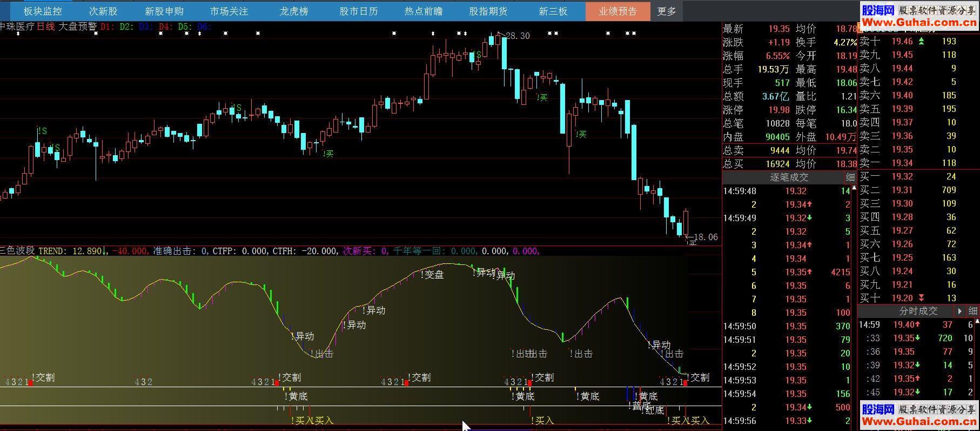Click the !变盘 signal on indicator chart
Screen dimensions: 980x431
[x=432, y=274]
